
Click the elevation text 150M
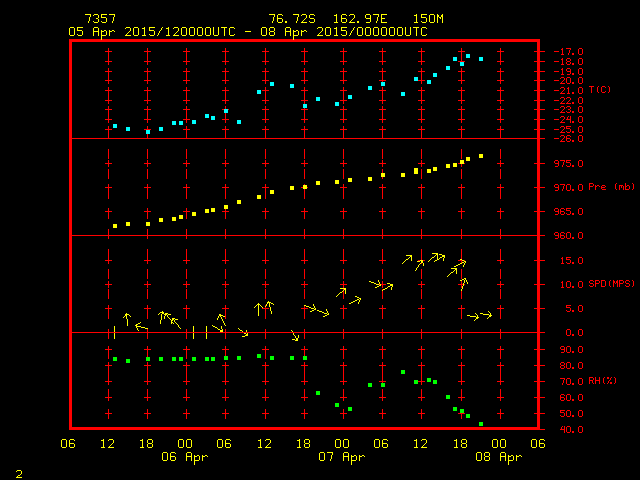tap(428, 19)
